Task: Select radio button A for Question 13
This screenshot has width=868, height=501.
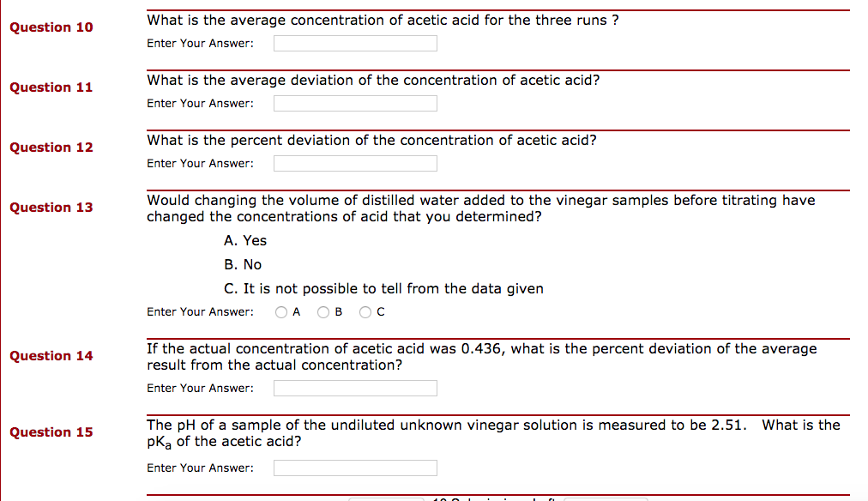Action: (x=281, y=311)
